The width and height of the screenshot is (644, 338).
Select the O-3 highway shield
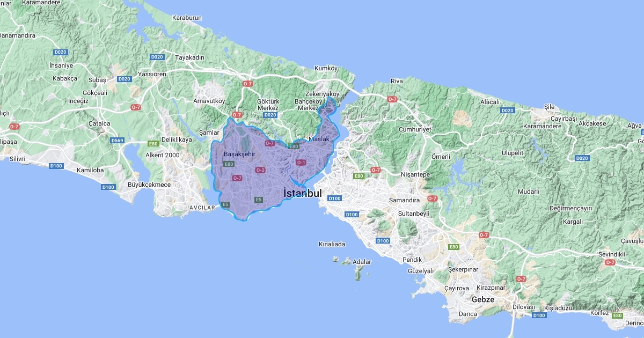[260, 170]
